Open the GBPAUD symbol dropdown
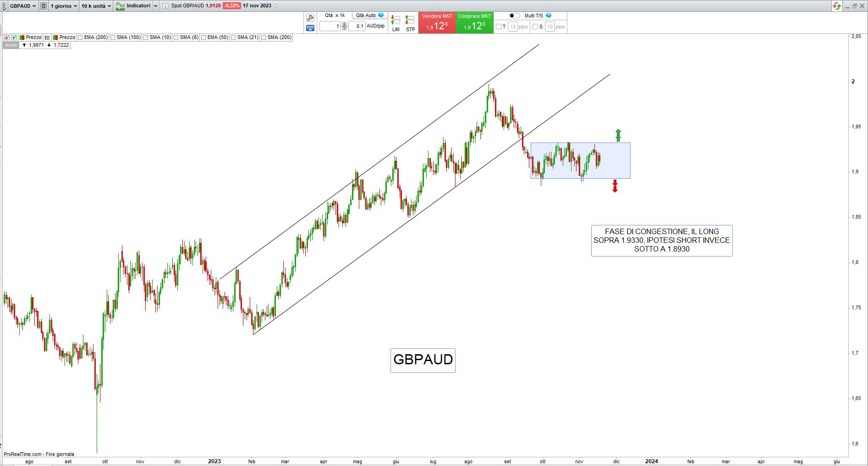Image resolution: width=868 pixels, height=466 pixels. (x=22, y=6)
